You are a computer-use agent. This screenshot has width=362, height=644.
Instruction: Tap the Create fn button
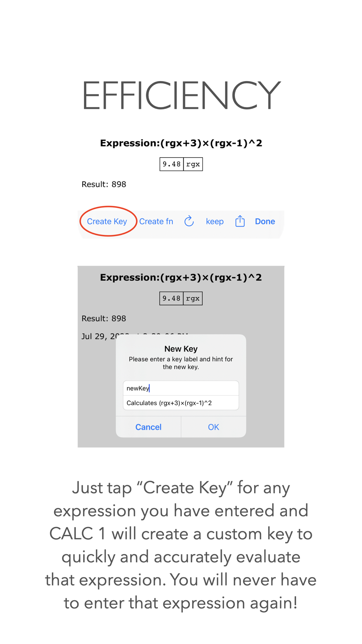coord(156,221)
